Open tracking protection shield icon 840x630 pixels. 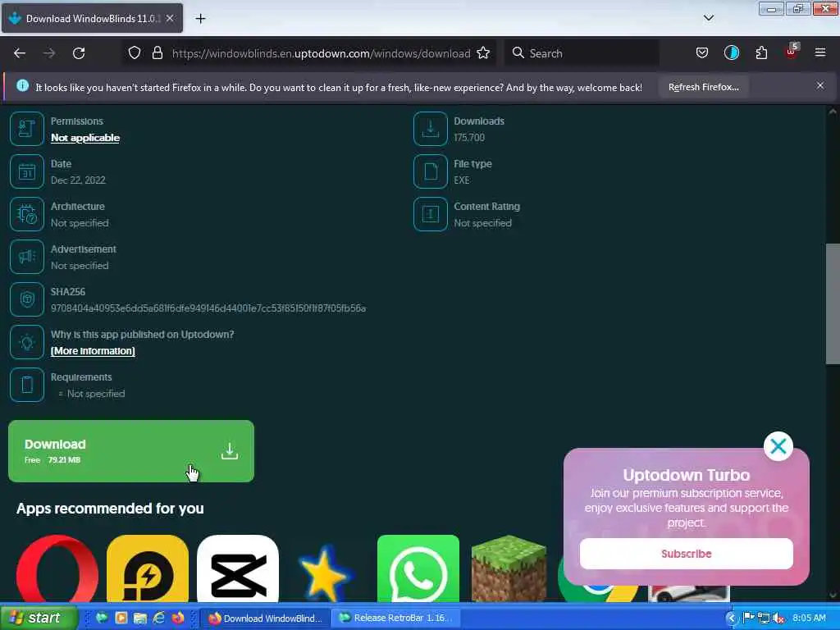pos(135,53)
